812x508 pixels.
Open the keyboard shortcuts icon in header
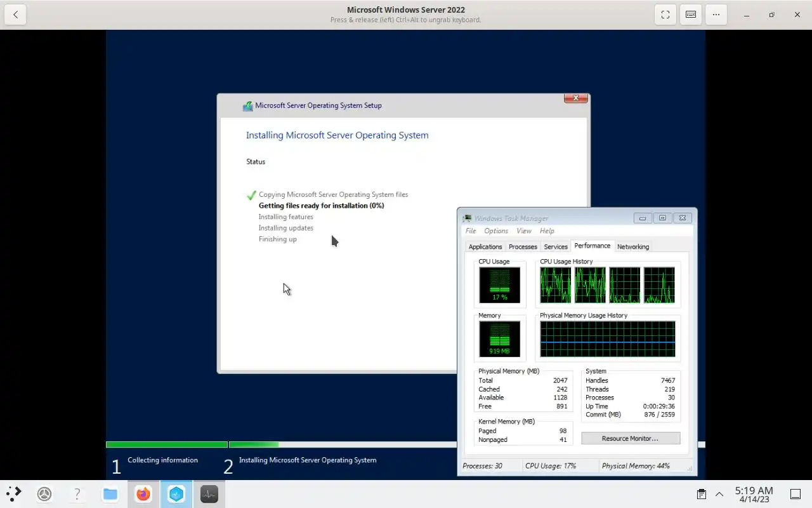pos(691,15)
